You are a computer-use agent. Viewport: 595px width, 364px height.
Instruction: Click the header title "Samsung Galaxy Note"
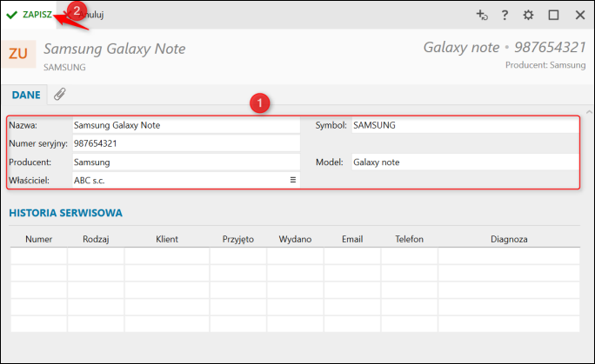pyautogui.click(x=115, y=49)
